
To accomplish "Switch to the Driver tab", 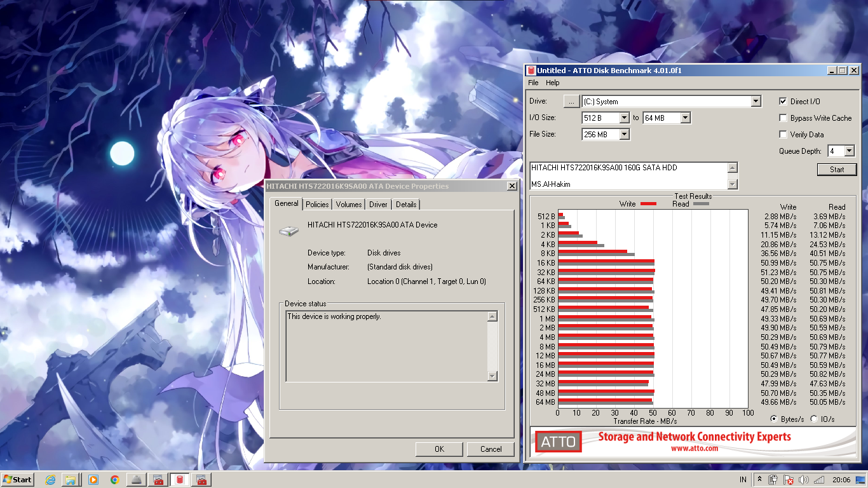I will tap(378, 204).
